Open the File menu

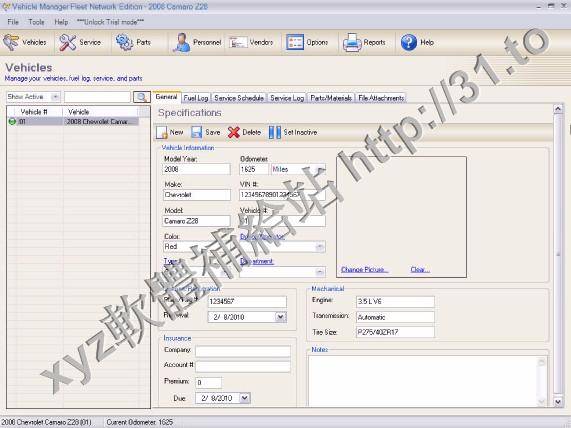13,22
